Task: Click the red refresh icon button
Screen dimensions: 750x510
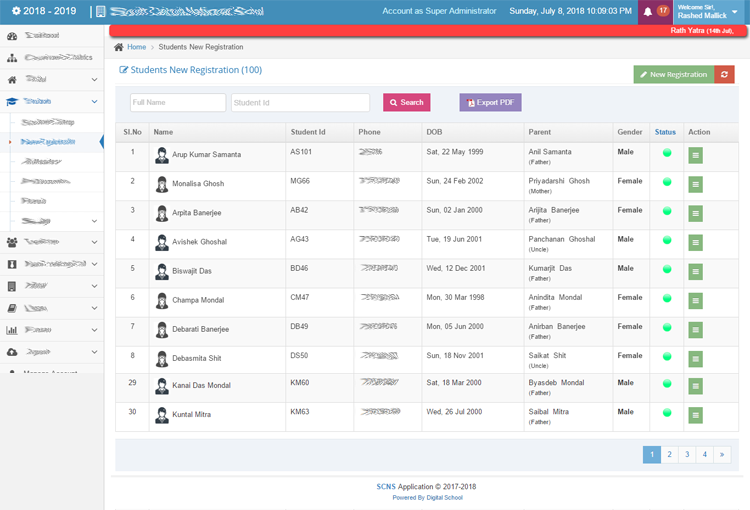Action: pyautogui.click(x=723, y=74)
